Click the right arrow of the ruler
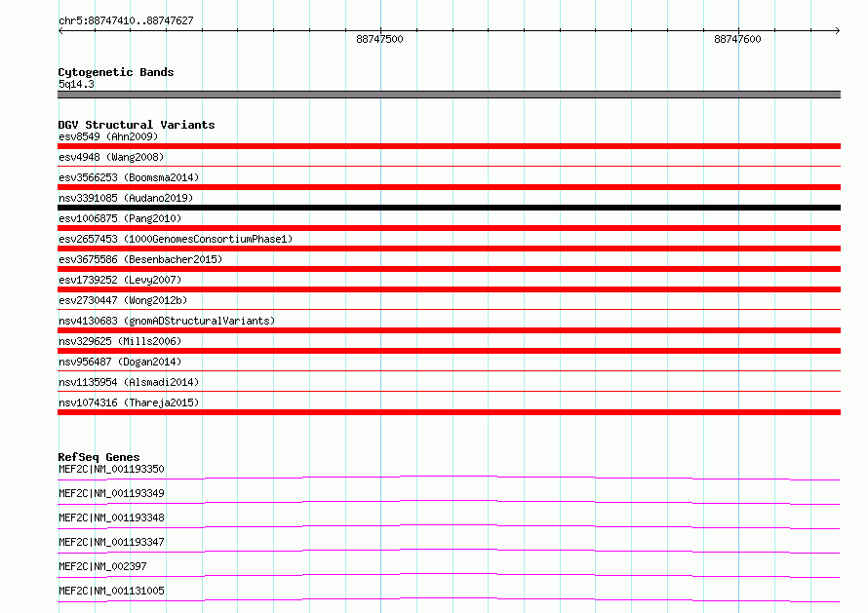 (x=838, y=30)
